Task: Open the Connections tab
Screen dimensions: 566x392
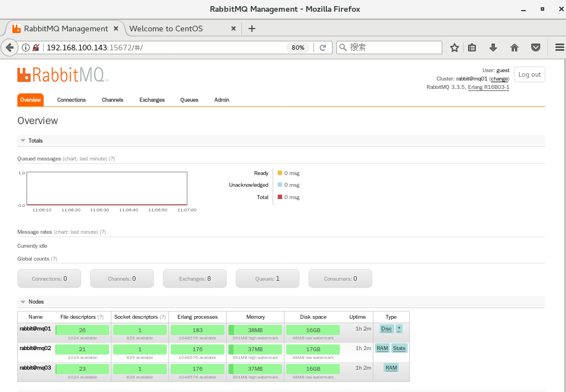Action: point(72,100)
